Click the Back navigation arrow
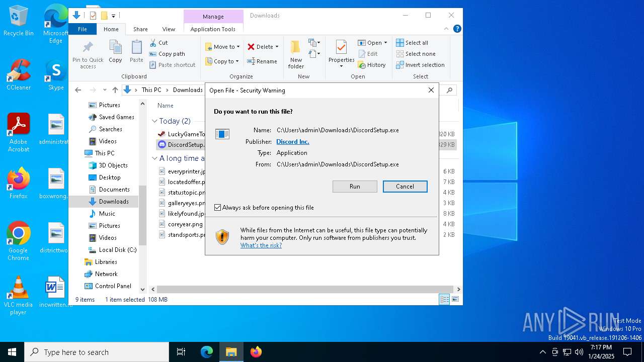The image size is (644, 362). click(x=78, y=90)
